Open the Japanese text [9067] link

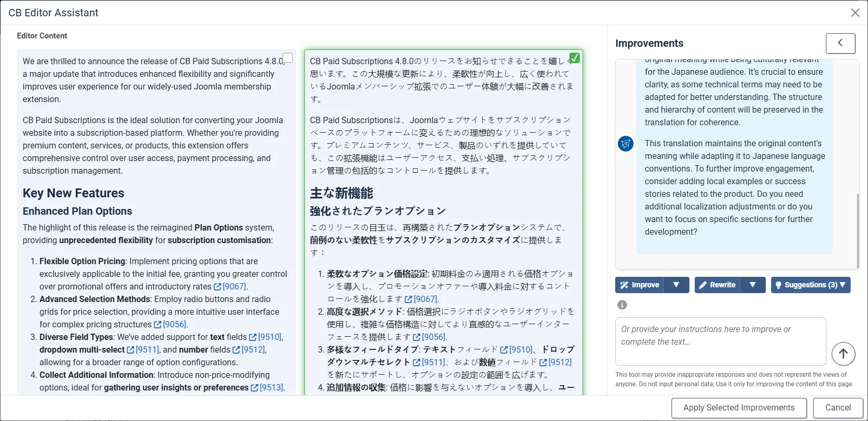click(421, 299)
